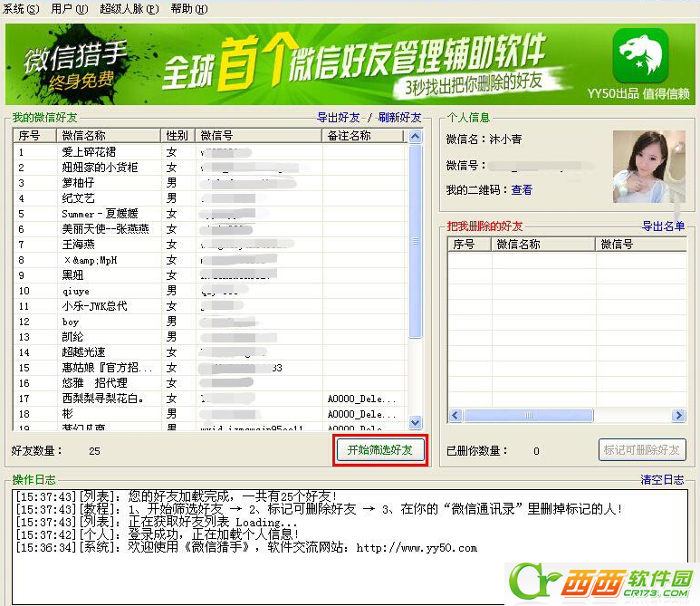
Task: Sort friends by 性别 column header
Action: pyautogui.click(x=177, y=135)
